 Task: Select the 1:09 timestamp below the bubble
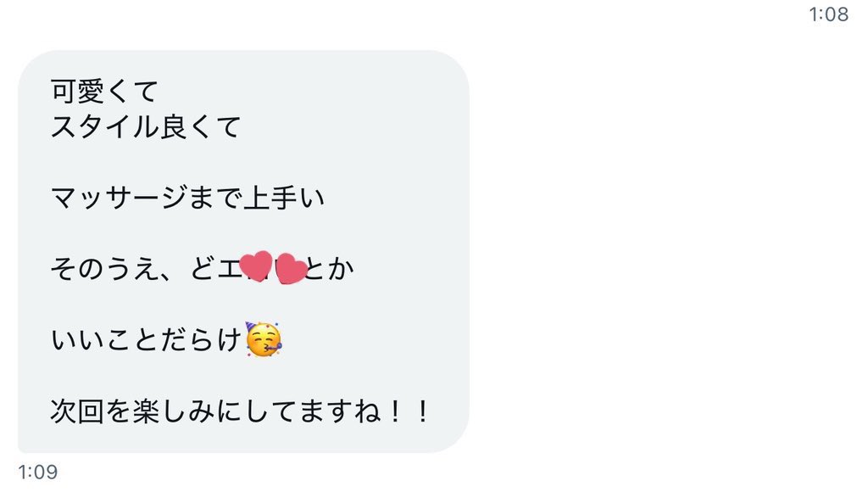coord(37,472)
